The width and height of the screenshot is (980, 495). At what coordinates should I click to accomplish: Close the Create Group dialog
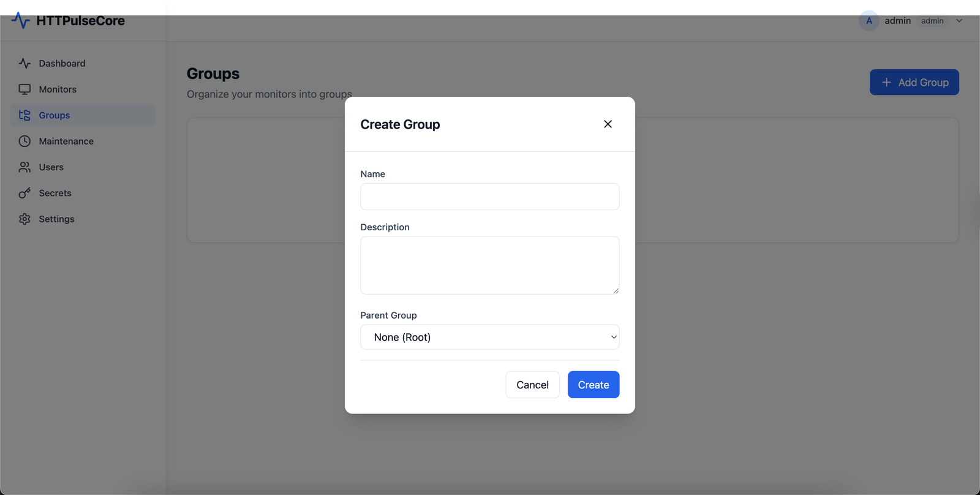(608, 124)
